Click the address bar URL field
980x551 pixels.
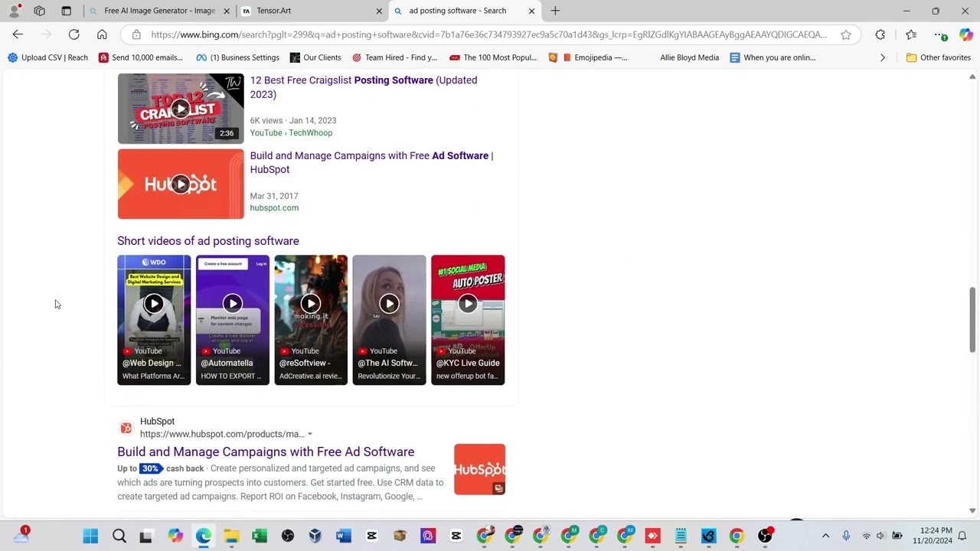pos(488,34)
